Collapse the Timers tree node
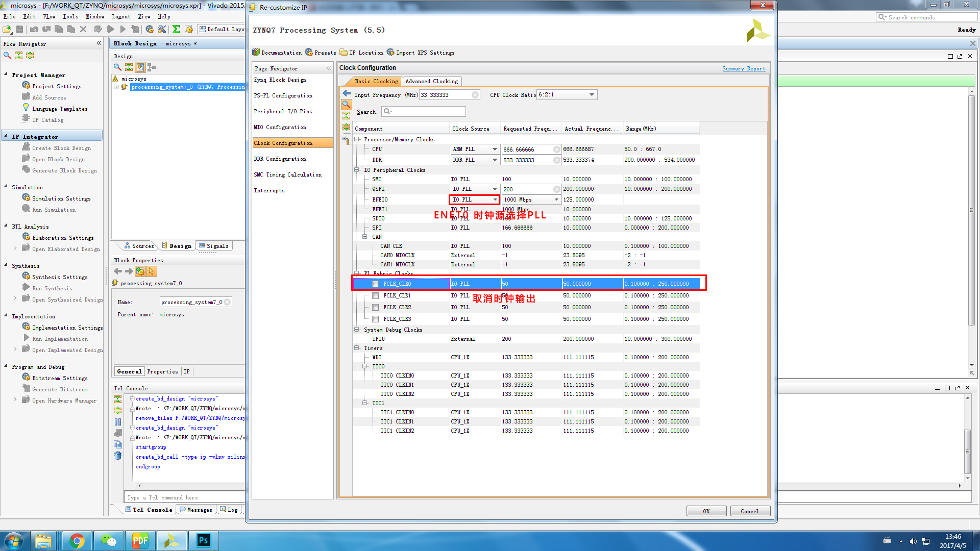 [x=357, y=348]
